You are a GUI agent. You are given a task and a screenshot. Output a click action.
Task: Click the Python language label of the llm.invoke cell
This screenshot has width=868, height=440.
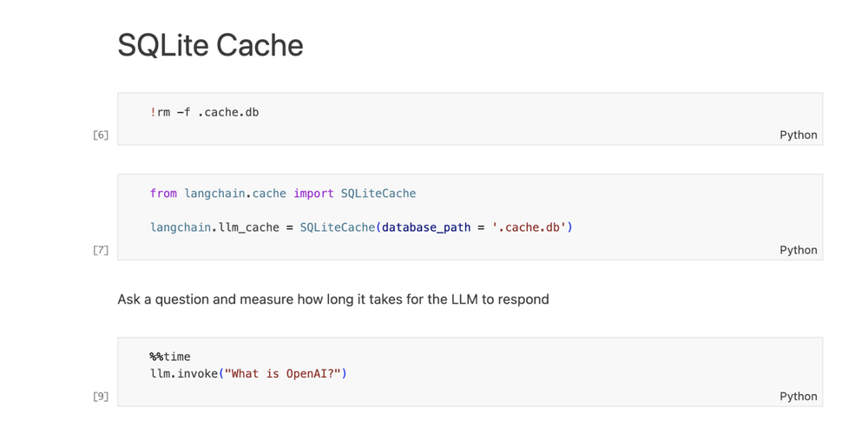point(798,396)
